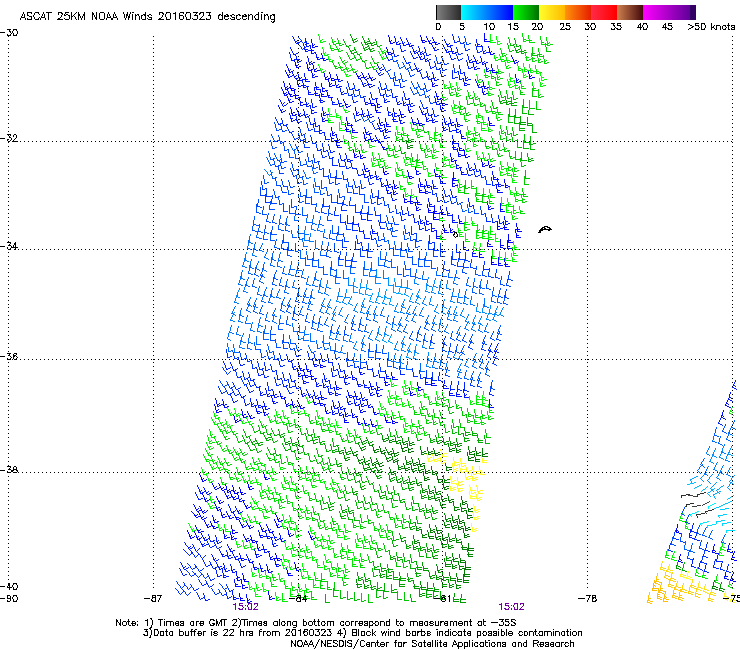
Task: Click the note line "Data buffer is 22 hrs"
Action: tap(362, 633)
